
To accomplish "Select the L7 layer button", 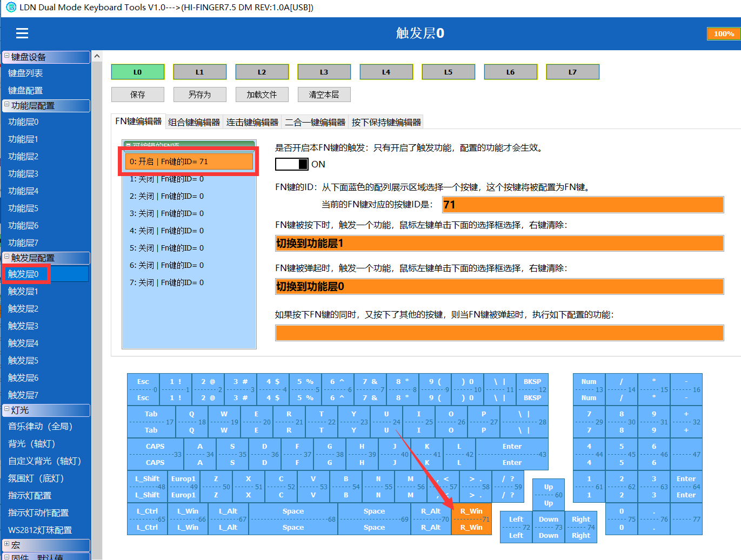I will [573, 72].
